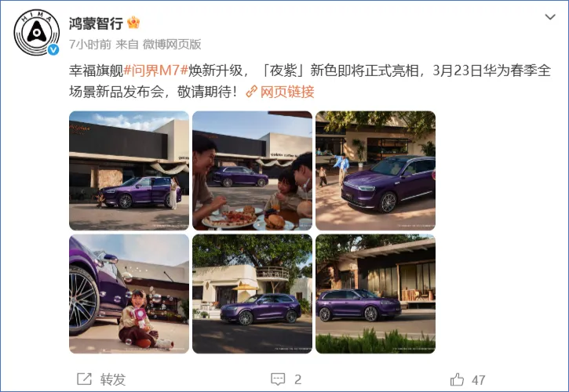Open photo of family eating at table

click(x=252, y=170)
